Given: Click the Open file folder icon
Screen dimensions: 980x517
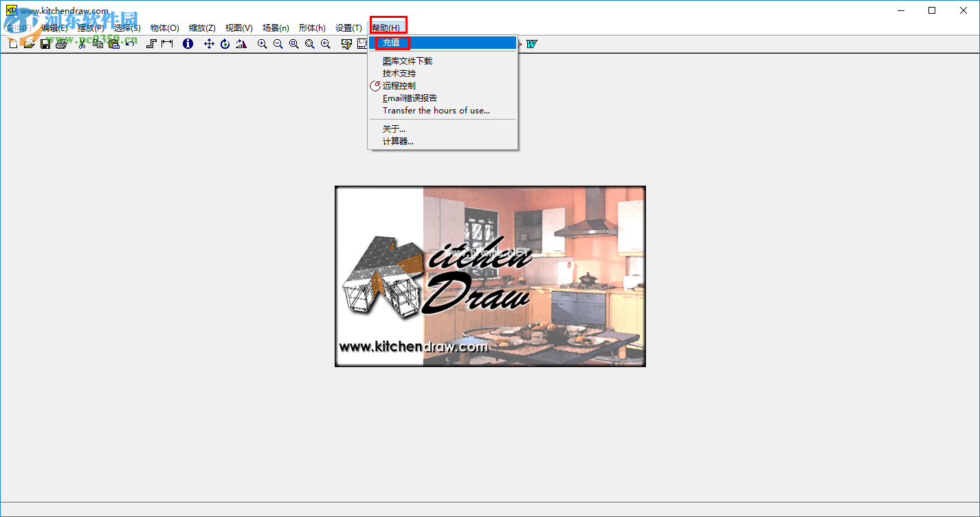Looking at the screenshot, I should [29, 44].
